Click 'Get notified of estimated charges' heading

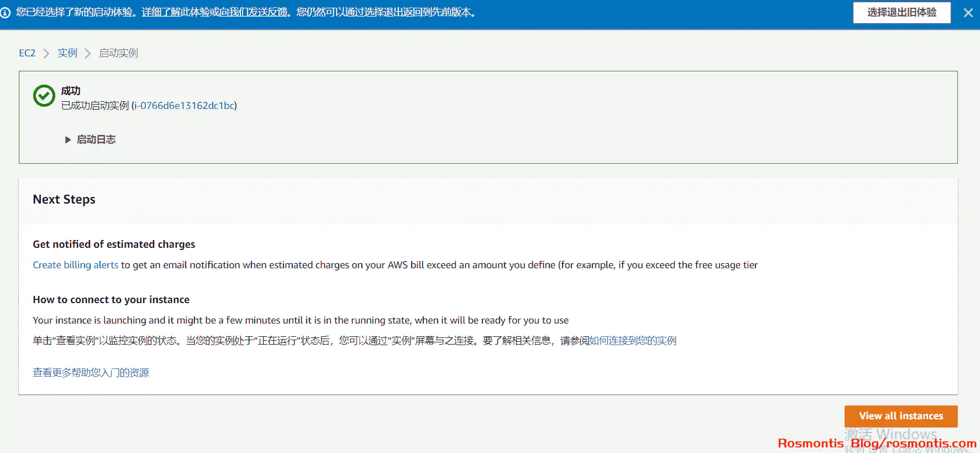[114, 244]
